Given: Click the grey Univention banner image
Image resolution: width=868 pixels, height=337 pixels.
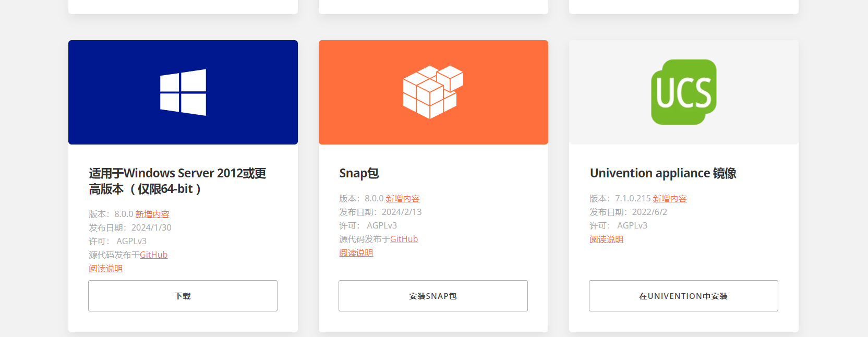Looking at the screenshot, I should click(x=684, y=92).
